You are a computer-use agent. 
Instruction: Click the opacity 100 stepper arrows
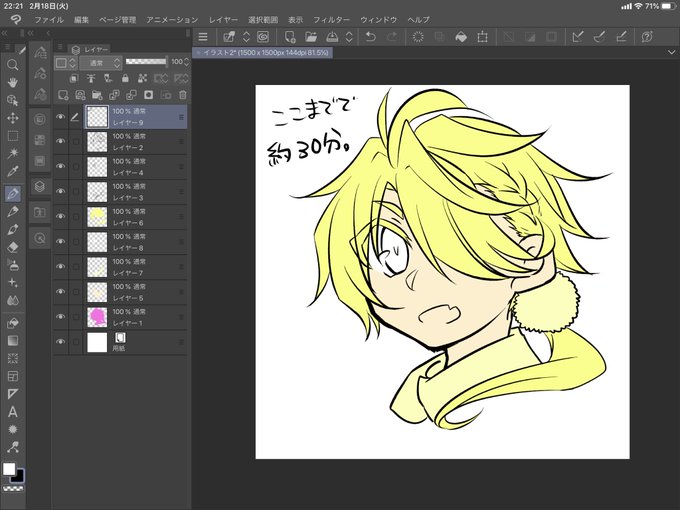point(186,62)
